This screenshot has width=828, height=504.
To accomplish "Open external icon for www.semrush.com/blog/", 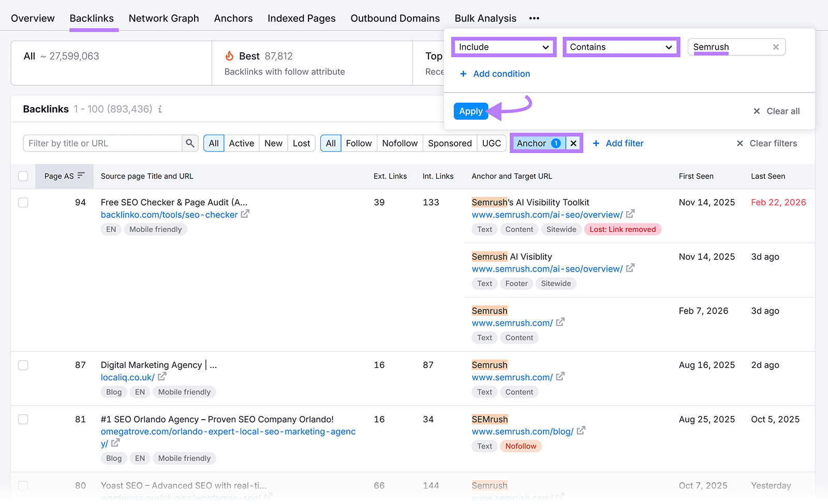I will point(581,431).
